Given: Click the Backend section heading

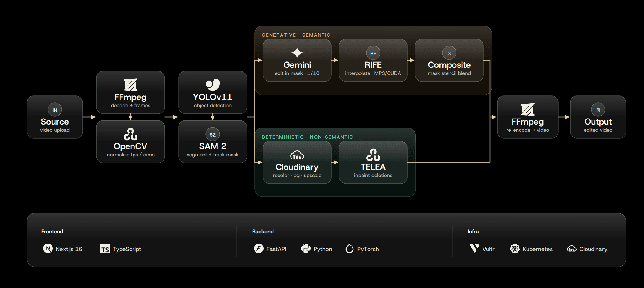Looking at the screenshot, I should click(263, 232).
